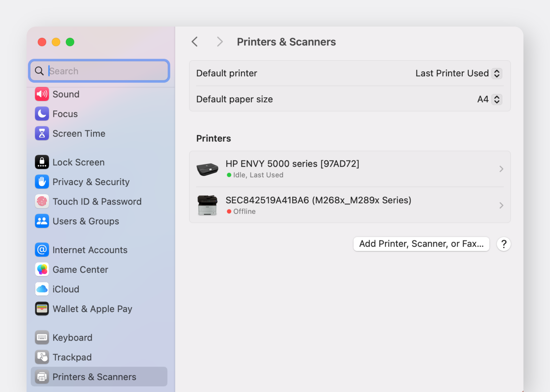Click the Game Center colorful bubbles icon
The width and height of the screenshot is (550, 392).
42,269
